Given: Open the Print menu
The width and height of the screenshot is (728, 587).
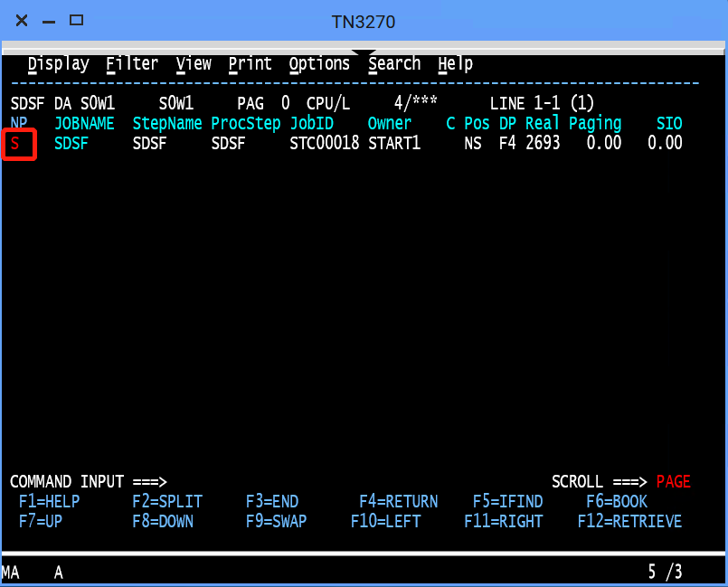Looking at the screenshot, I should 250,64.
